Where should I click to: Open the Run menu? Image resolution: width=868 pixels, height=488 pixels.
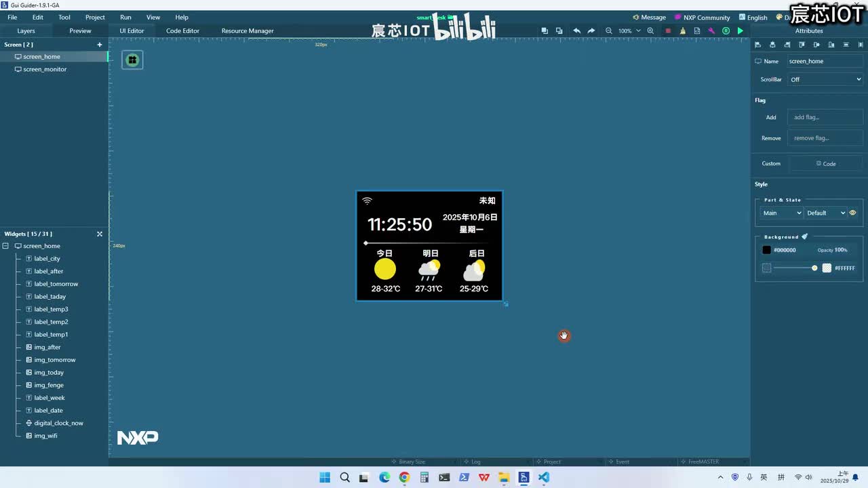[125, 17]
